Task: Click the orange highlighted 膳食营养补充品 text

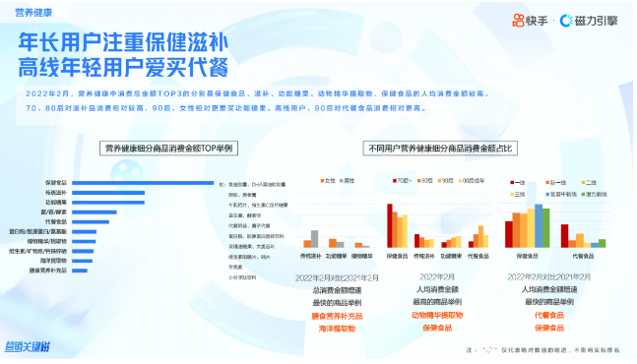Action: point(337,316)
